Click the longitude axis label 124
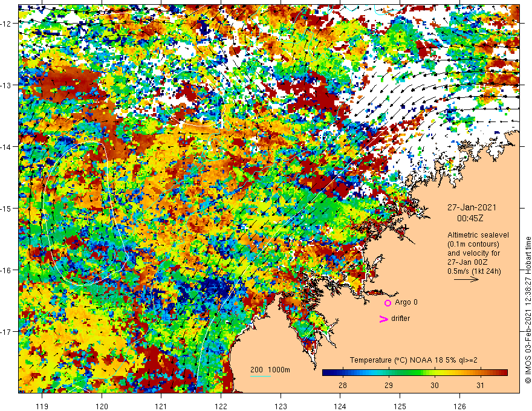Viewport: 532px width, 411px height. [x=340, y=406]
